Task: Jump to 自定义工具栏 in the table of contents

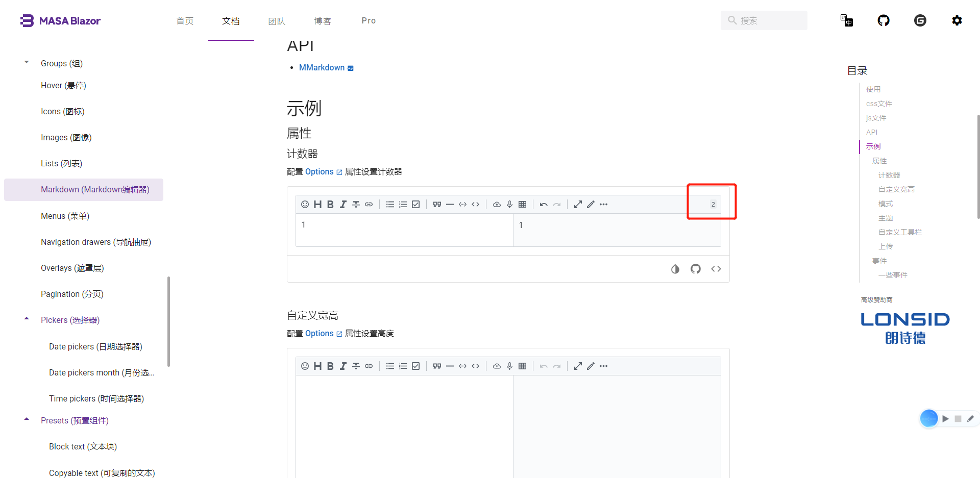Action: point(900,232)
